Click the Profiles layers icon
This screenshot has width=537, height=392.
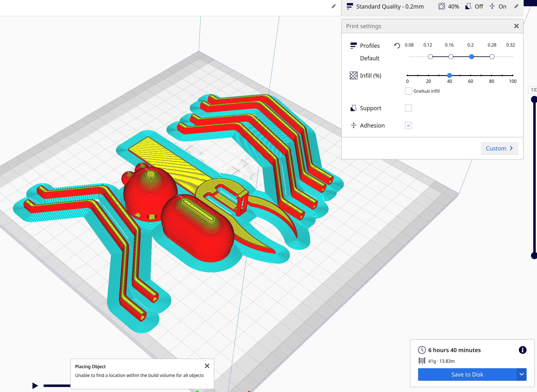click(353, 45)
